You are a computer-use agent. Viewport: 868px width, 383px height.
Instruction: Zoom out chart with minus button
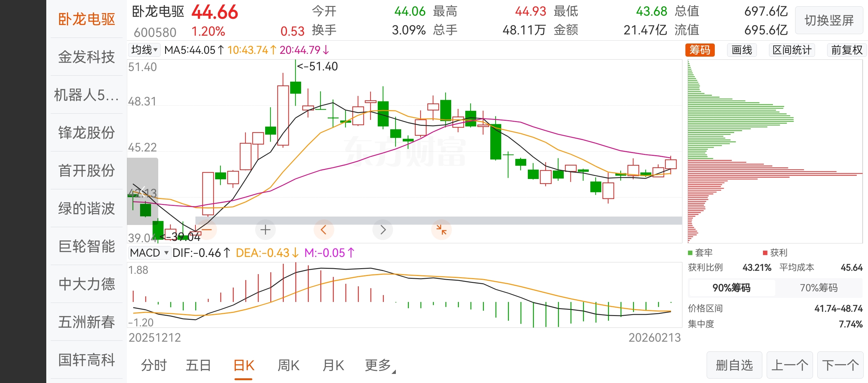pos(206,230)
